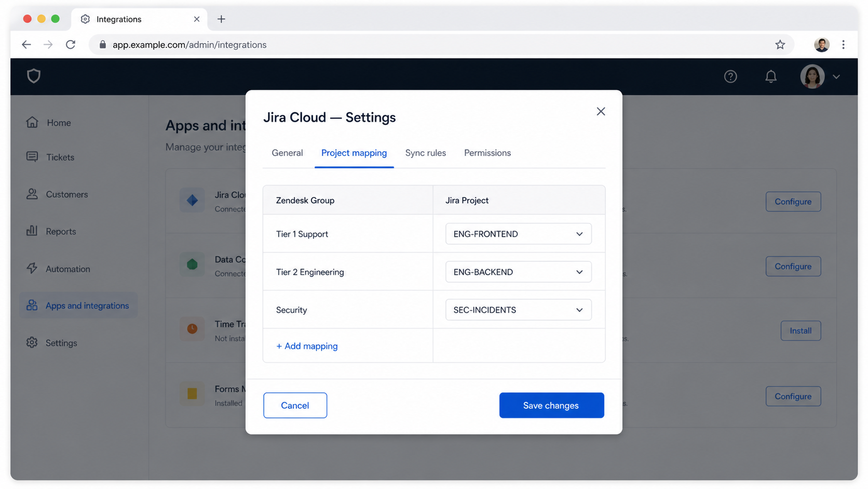Open the help question mark icon
This screenshot has height=489, width=868.
click(730, 76)
